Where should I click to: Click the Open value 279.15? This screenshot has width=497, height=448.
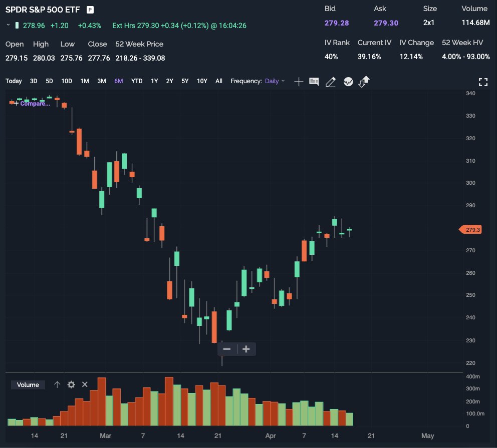[x=17, y=58]
